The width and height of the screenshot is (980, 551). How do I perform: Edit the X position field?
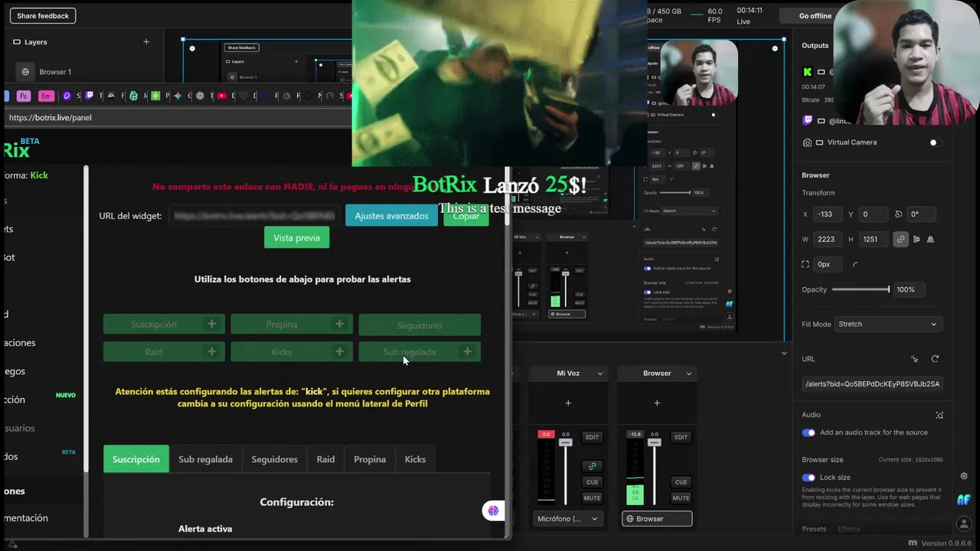click(x=828, y=214)
